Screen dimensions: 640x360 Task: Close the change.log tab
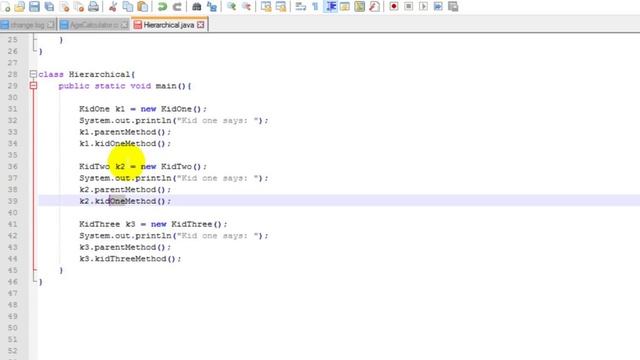(51, 25)
